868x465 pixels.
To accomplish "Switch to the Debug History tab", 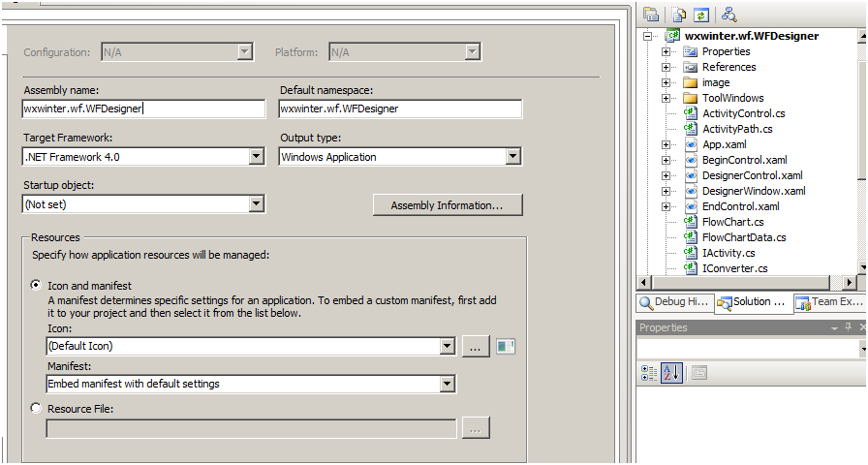I will [675, 302].
